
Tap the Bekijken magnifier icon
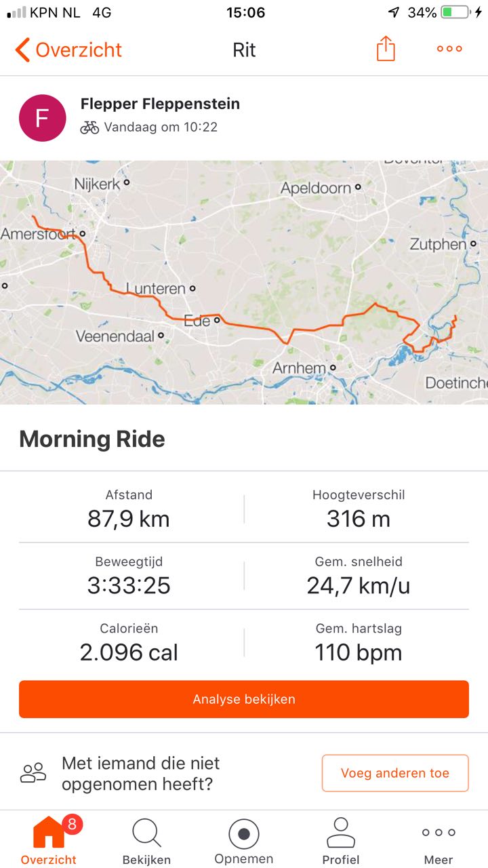(x=146, y=833)
